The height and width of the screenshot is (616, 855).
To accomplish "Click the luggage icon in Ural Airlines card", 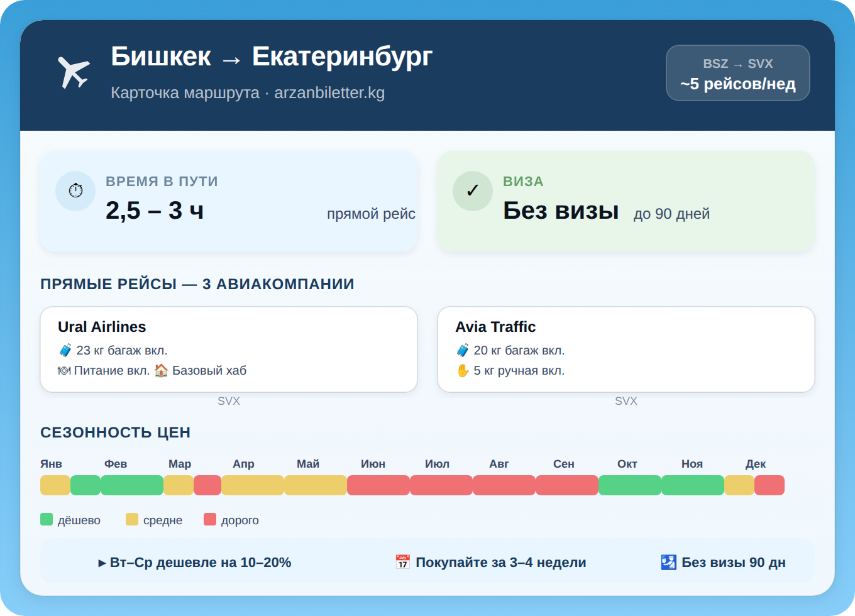I will click(x=65, y=350).
